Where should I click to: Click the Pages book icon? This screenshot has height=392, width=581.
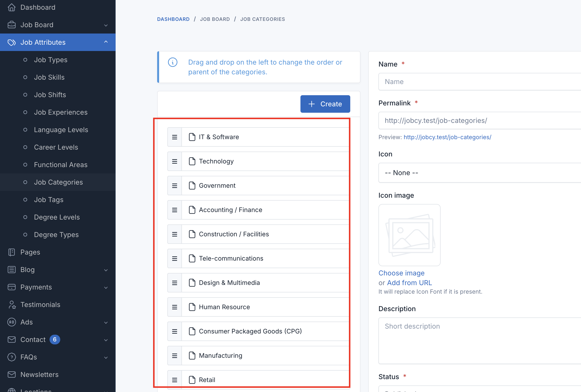[11, 252]
